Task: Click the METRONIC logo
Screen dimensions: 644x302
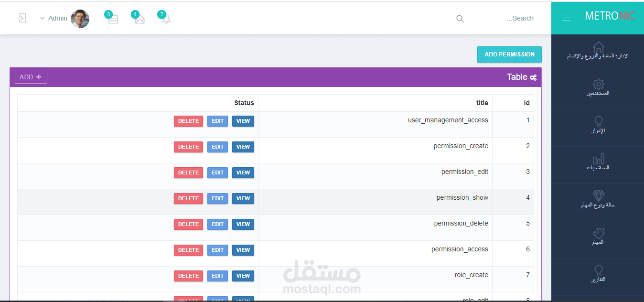Action: coord(610,16)
